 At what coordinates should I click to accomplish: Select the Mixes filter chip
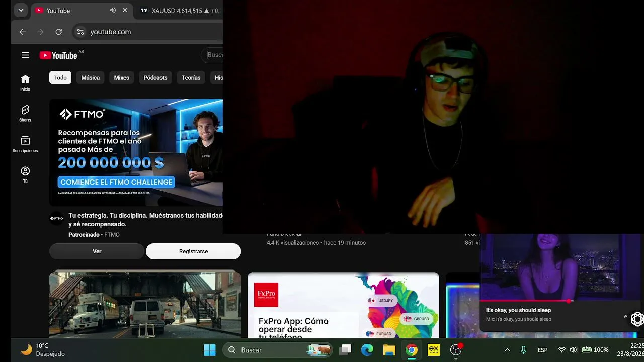click(x=122, y=78)
